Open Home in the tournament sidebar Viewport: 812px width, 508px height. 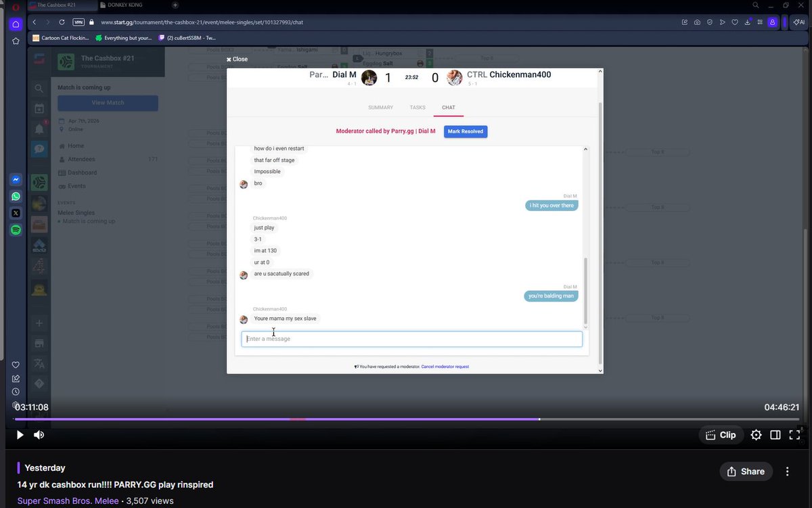[x=75, y=146]
